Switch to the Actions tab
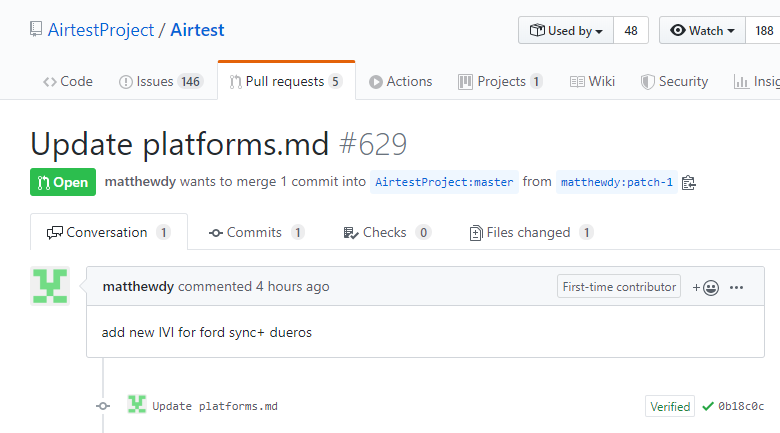This screenshot has width=780, height=433. (x=400, y=82)
